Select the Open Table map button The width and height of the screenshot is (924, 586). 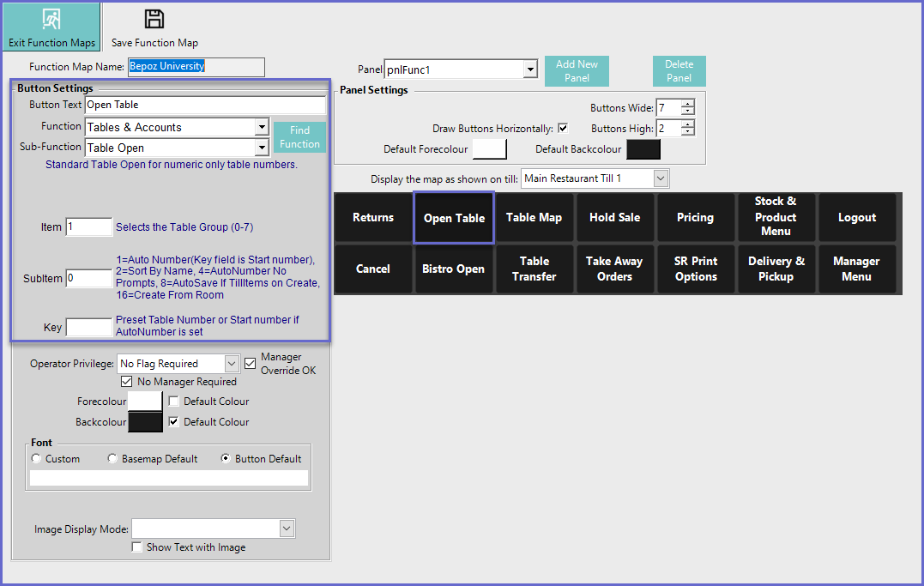[x=454, y=218]
